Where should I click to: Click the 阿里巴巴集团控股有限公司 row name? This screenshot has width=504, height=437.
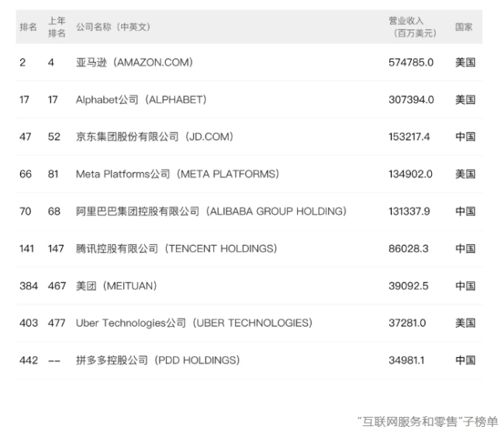211,212
